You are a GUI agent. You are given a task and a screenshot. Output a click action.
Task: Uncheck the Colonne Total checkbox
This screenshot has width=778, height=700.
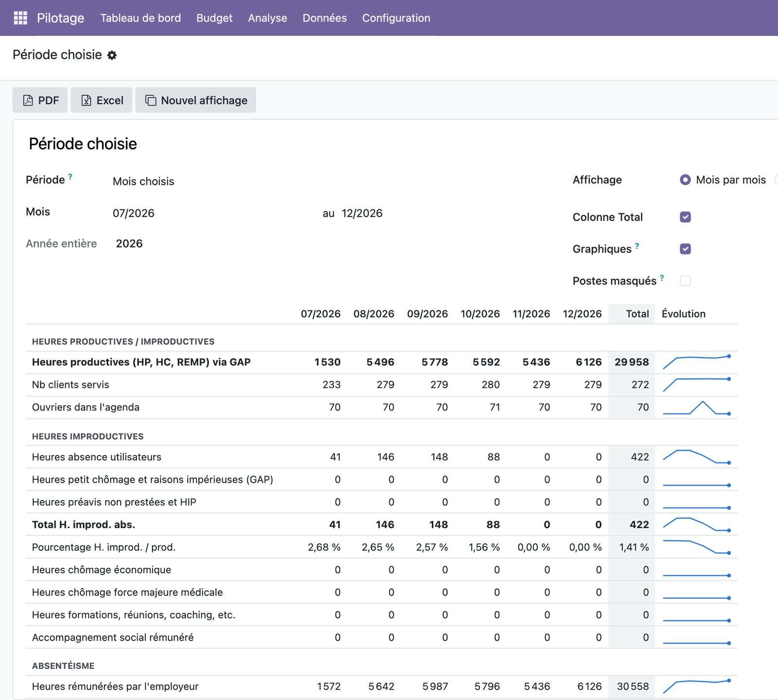coord(685,217)
